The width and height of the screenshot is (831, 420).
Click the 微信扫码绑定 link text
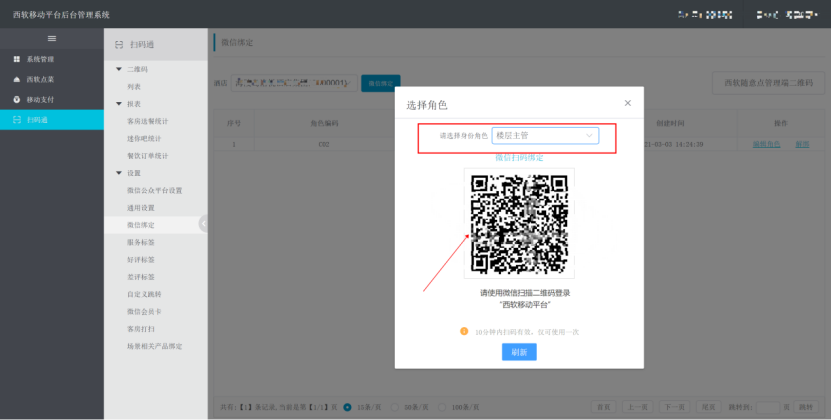pyautogui.click(x=519, y=158)
